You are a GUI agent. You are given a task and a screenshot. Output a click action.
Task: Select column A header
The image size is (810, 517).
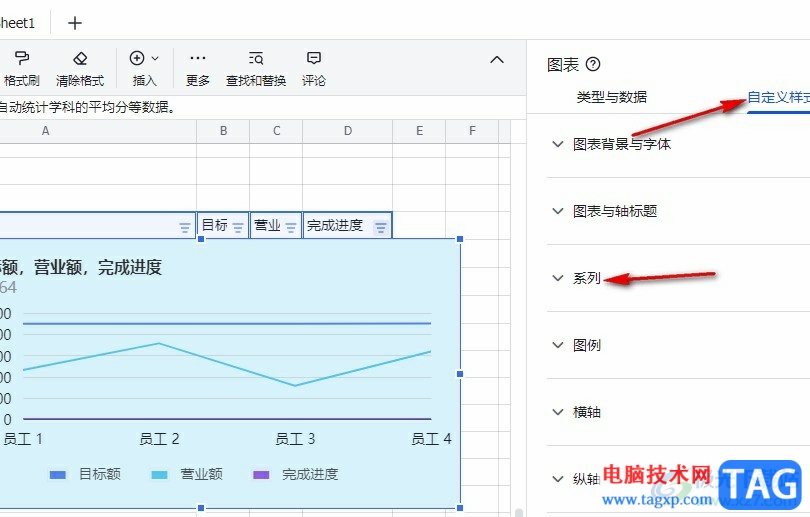pos(98,131)
